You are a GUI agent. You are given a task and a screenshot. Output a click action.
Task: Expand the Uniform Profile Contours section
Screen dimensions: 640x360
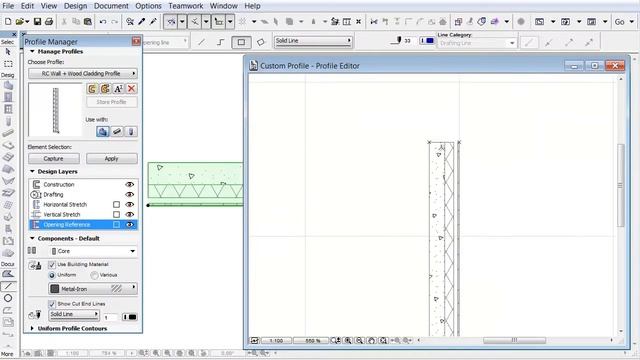pyautogui.click(x=32, y=328)
